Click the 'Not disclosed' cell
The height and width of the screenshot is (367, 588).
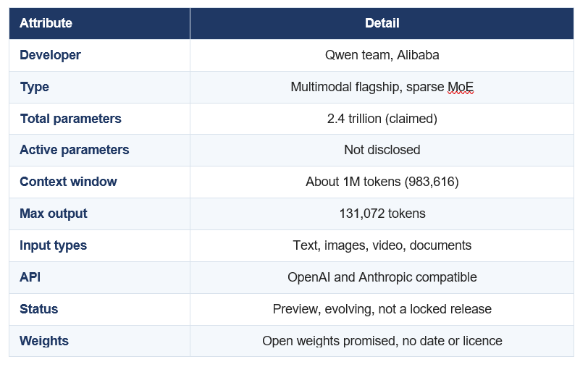click(x=382, y=150)
